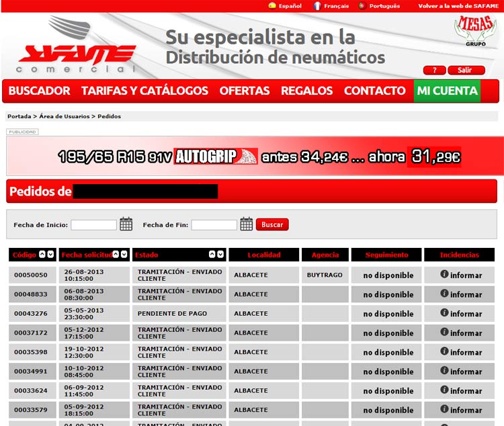
Task: Open MI CUENTA tab
Action: pyautogui.click(x=447, y=91)
